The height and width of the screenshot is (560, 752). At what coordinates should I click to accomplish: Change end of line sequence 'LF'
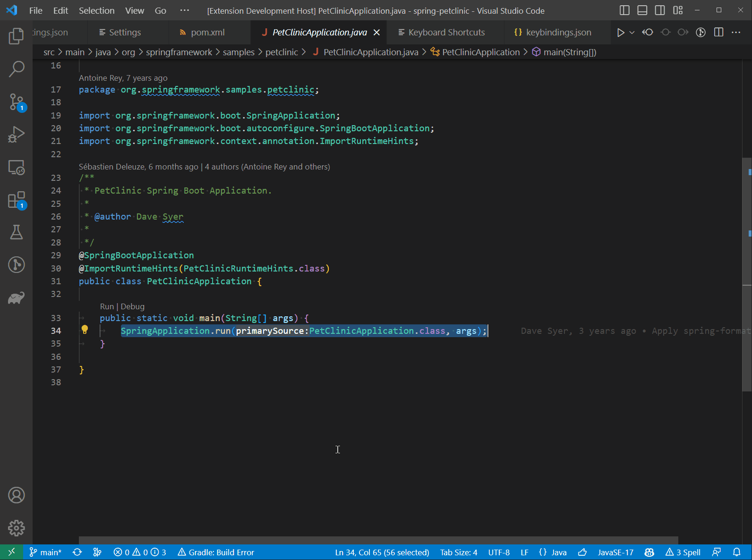[x=524, y=552]
